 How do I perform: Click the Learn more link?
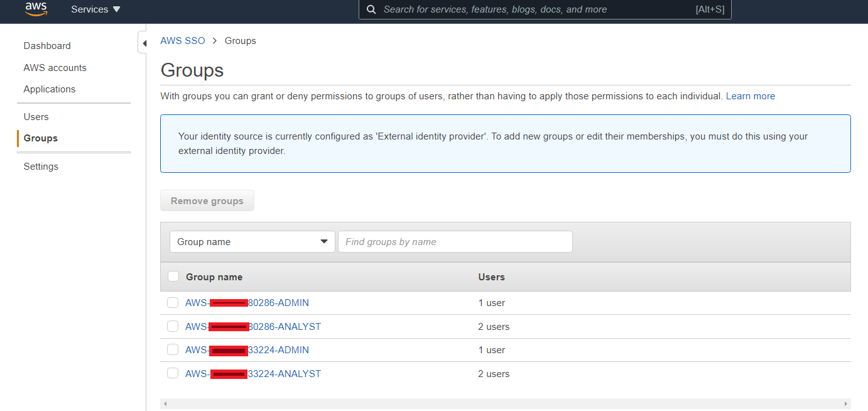751,96
